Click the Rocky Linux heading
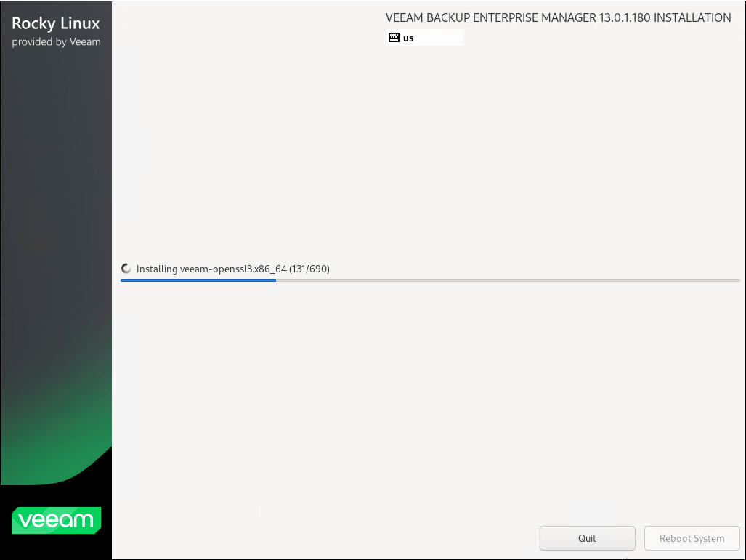This screenshot has width=746, height=560. tap(56, 23)
